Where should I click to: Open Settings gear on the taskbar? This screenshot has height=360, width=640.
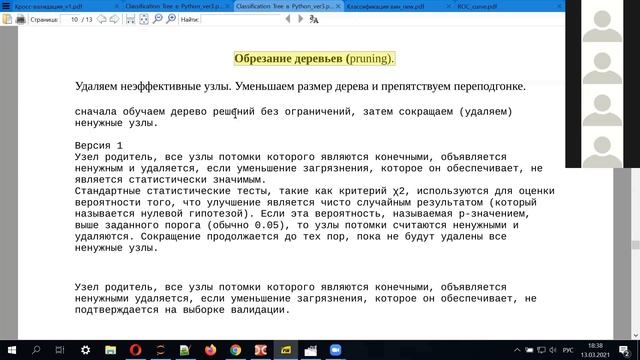pyautogui.click(x=85, y=350)
